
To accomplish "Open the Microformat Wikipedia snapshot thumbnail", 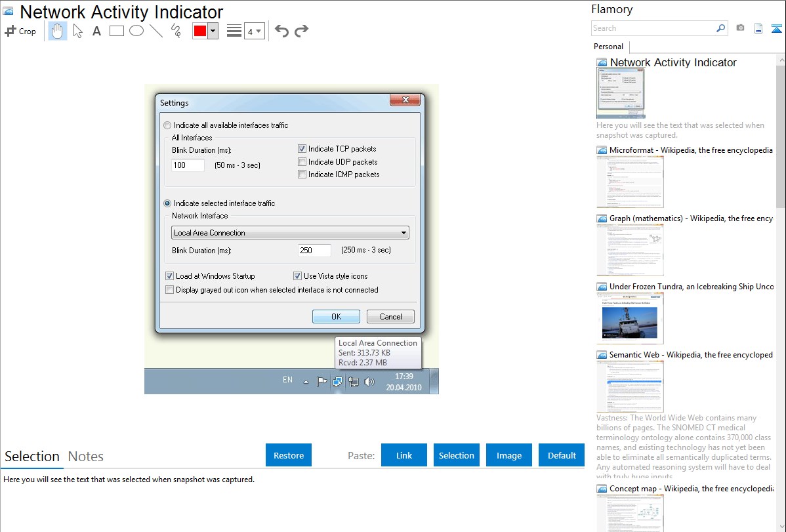I will pos(630,182).
